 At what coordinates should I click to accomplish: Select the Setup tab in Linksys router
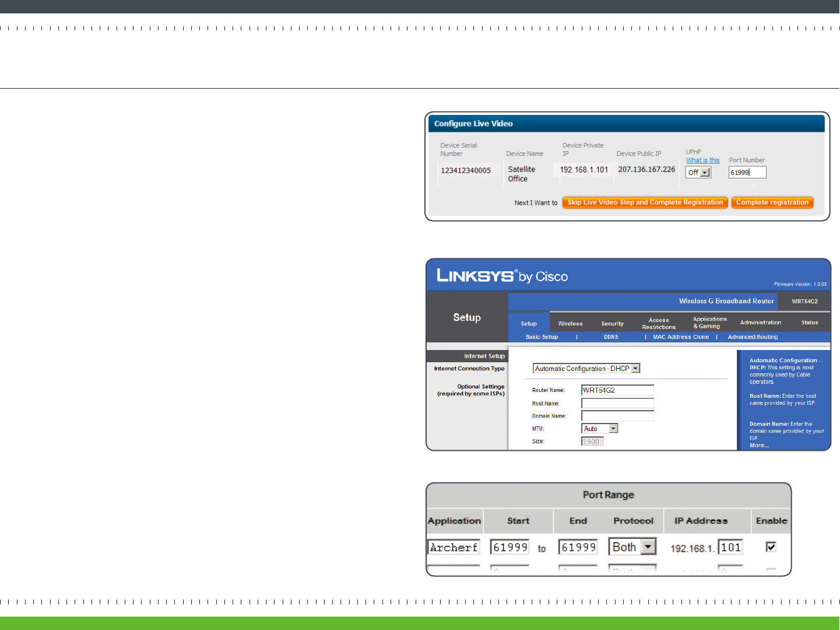[x=529, y=323]
